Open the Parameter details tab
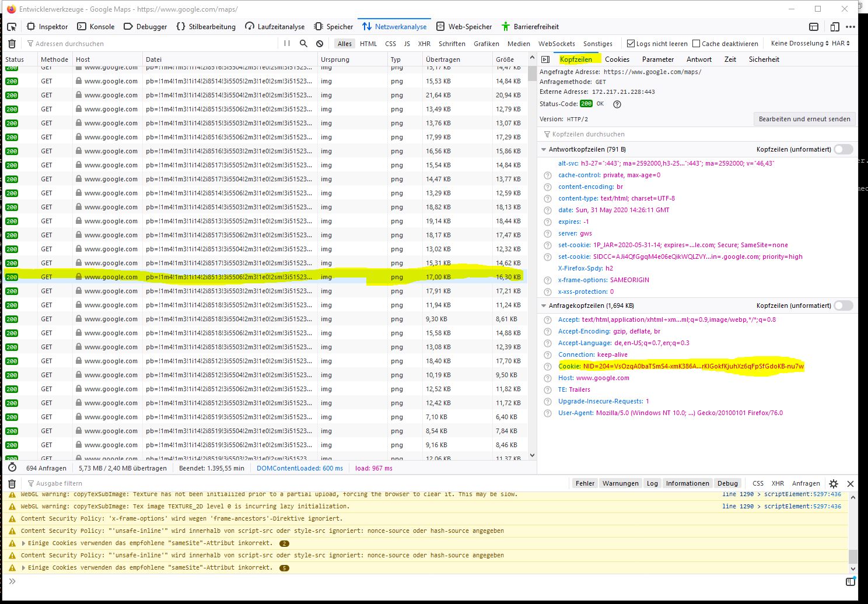Viewport: 868px width, 604px height. (x=658, y=59)
